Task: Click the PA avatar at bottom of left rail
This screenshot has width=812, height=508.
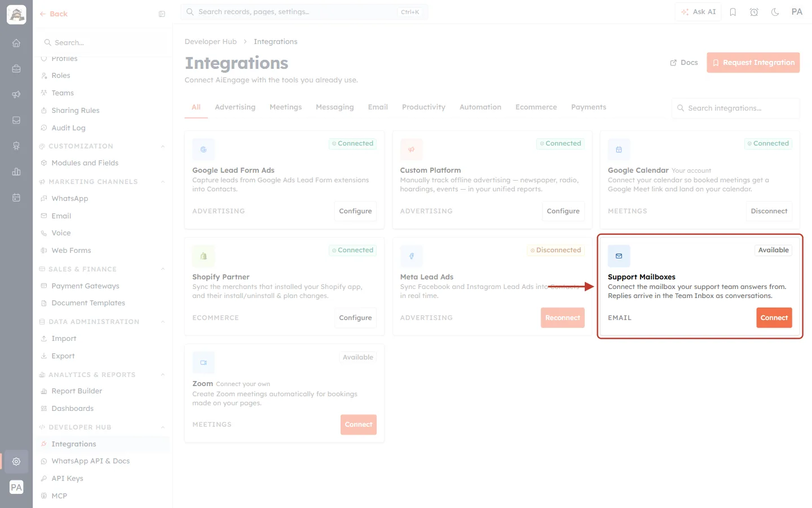Action: point(16,487)
